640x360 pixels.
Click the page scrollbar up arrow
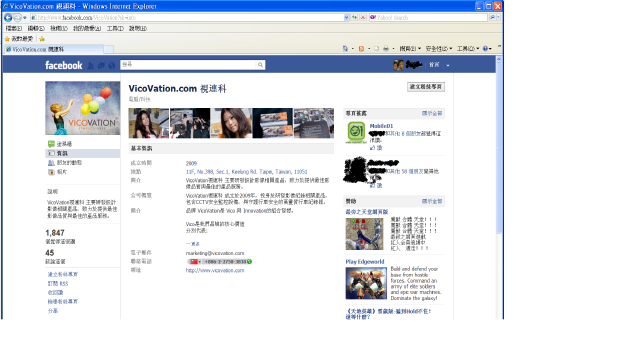click(499, 60)
